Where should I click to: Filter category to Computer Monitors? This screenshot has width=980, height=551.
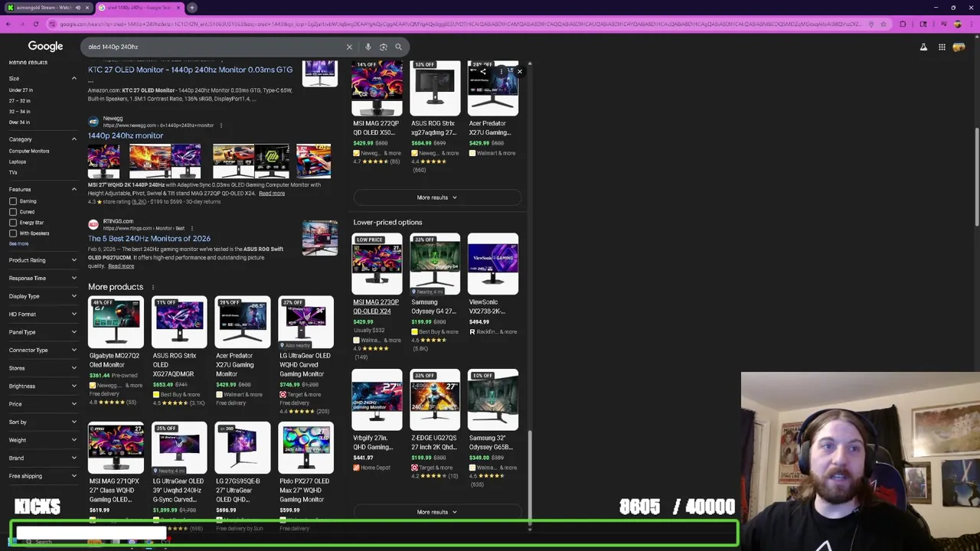tap(29, 151)
